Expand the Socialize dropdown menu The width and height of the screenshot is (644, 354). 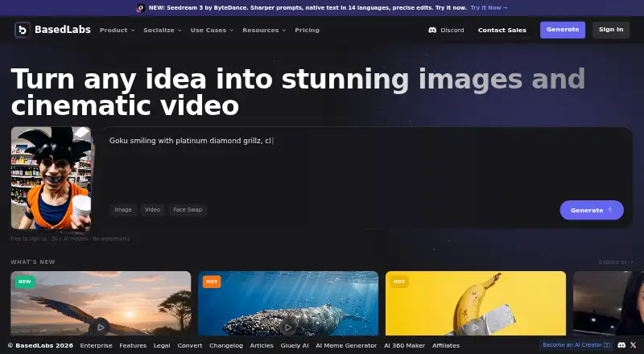(163, 30)
